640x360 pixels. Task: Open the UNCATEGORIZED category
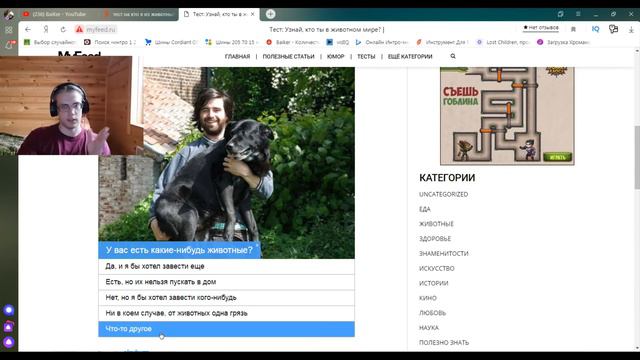443,194
